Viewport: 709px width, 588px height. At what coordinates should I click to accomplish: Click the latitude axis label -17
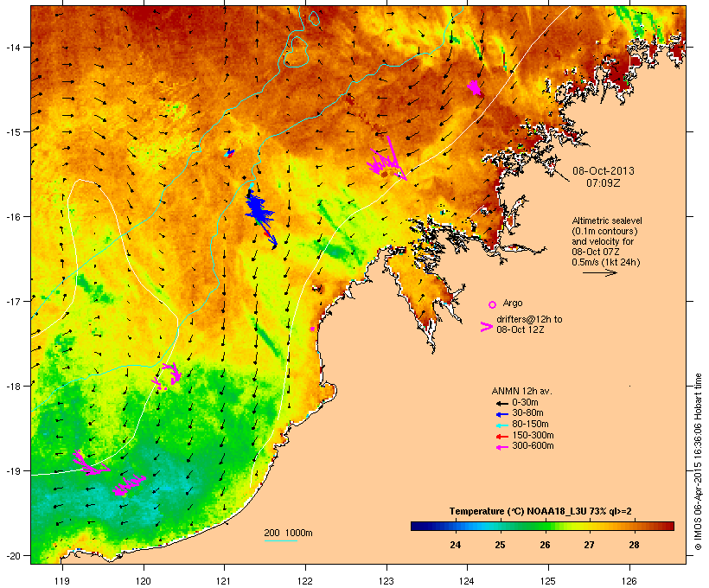tap(13, 301)
